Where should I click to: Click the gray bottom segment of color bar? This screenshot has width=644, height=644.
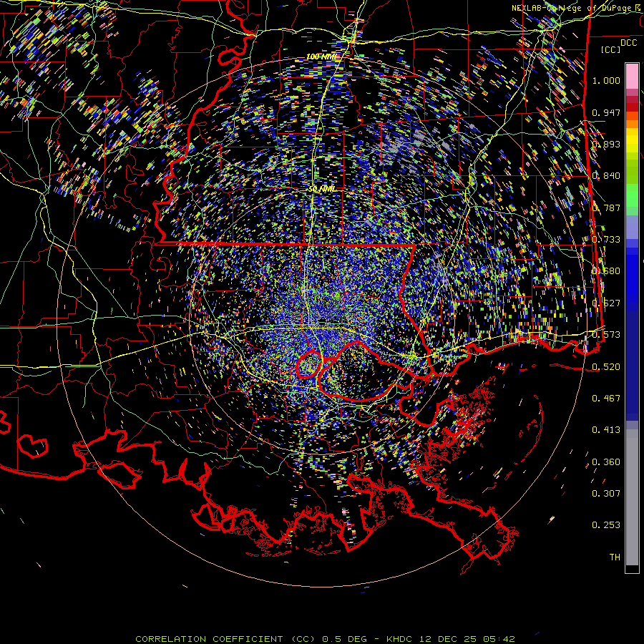tap(632, 497)
